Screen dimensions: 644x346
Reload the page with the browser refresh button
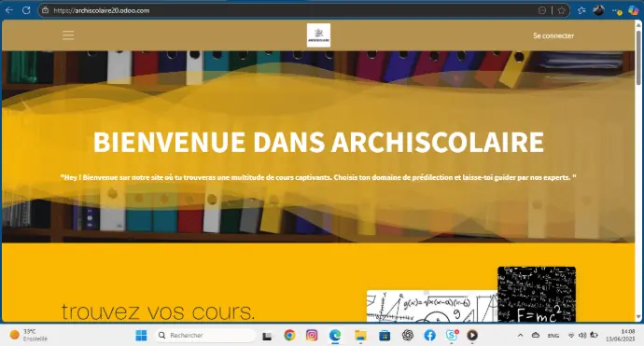26,10
